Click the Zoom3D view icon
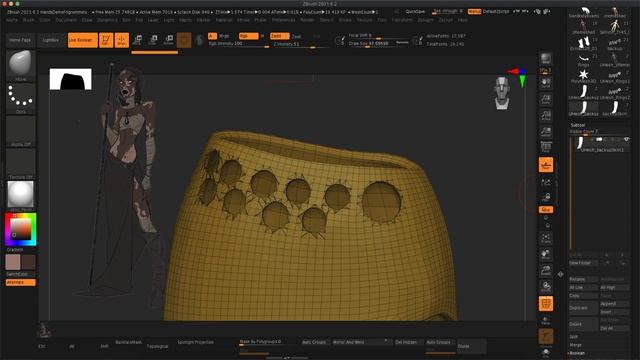The image size is (640, 360). (546, 270)
